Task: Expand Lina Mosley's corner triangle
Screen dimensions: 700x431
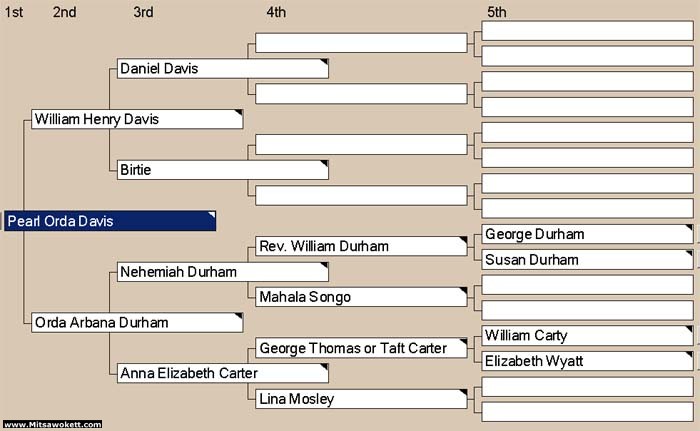Action: pos(463,393)
